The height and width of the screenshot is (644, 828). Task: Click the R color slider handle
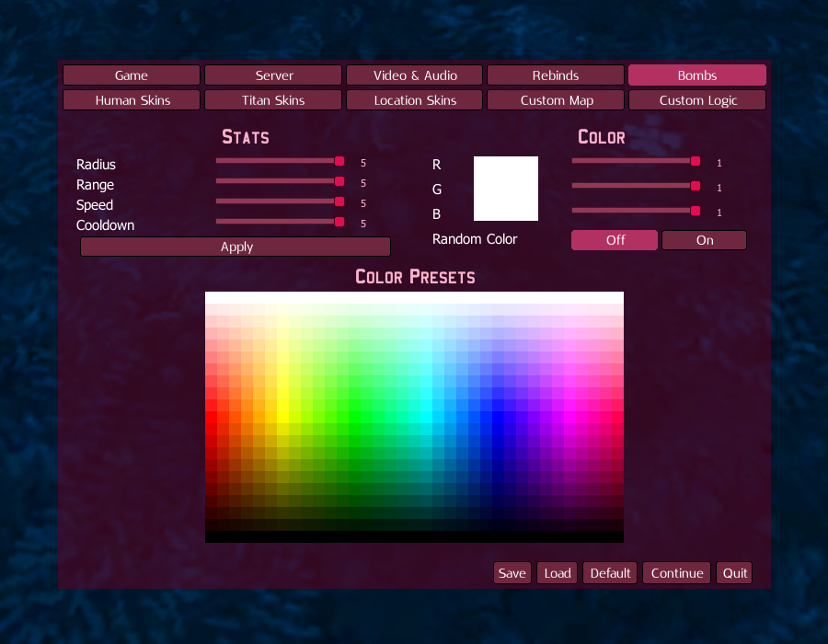[x=696, y=161]
